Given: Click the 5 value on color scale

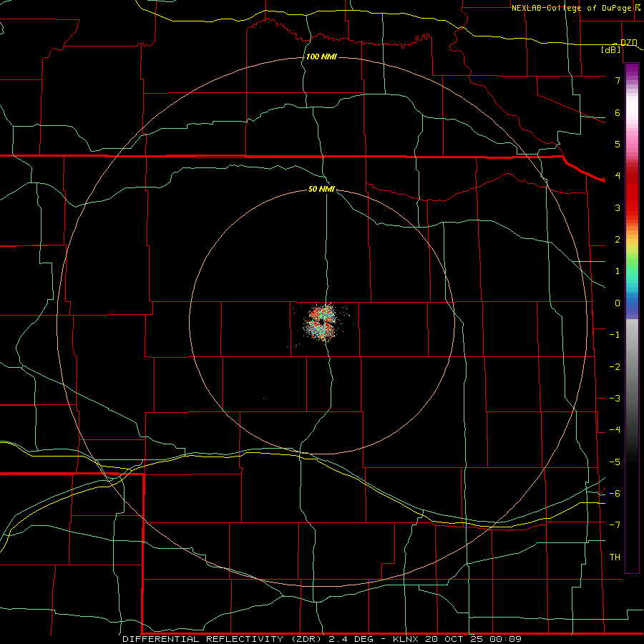Looking at the screenshot, I should 618,144.
